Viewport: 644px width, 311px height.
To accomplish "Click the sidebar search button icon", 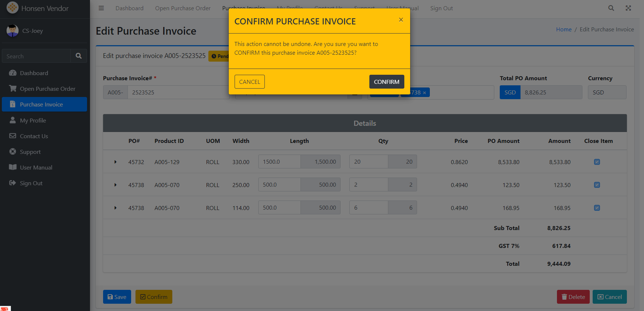I will [79, 56].
